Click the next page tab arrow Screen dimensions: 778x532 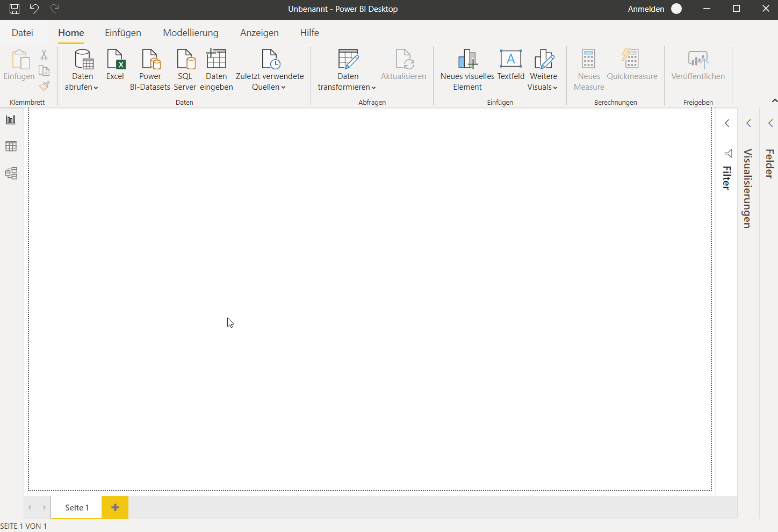click(44, 507)
